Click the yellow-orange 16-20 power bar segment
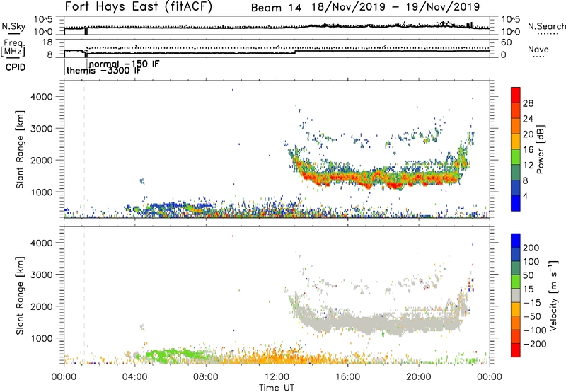566x392 pixels. click(516, 141)
